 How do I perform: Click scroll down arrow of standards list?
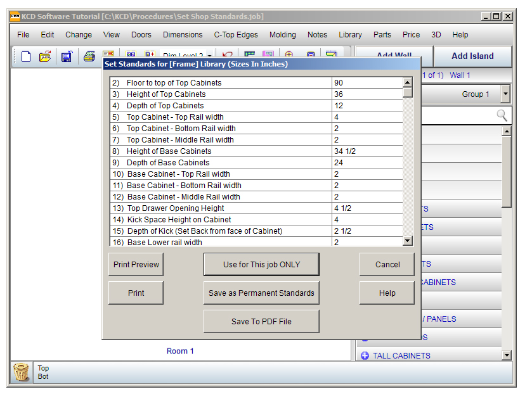coord(408,241)
